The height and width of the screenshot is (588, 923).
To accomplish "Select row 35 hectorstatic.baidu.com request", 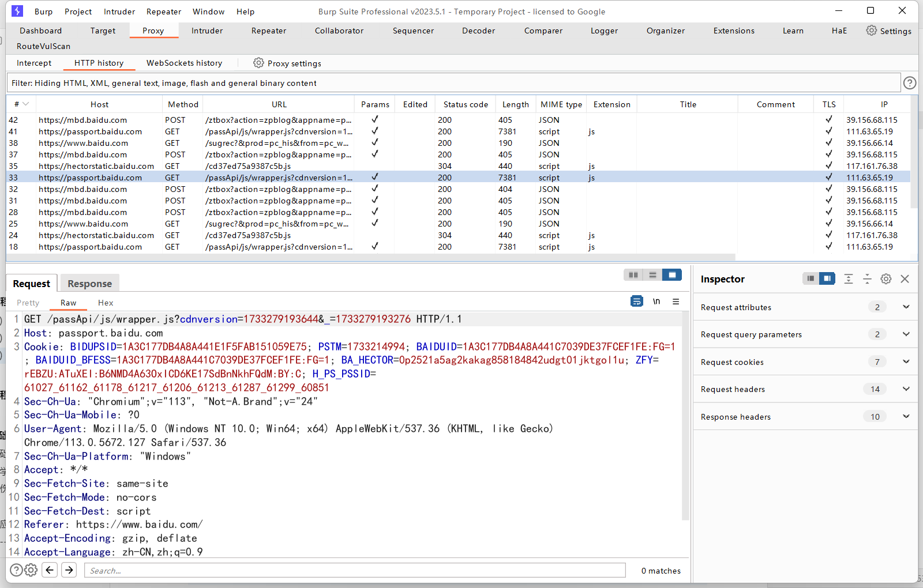I will [x=459, y=166].
